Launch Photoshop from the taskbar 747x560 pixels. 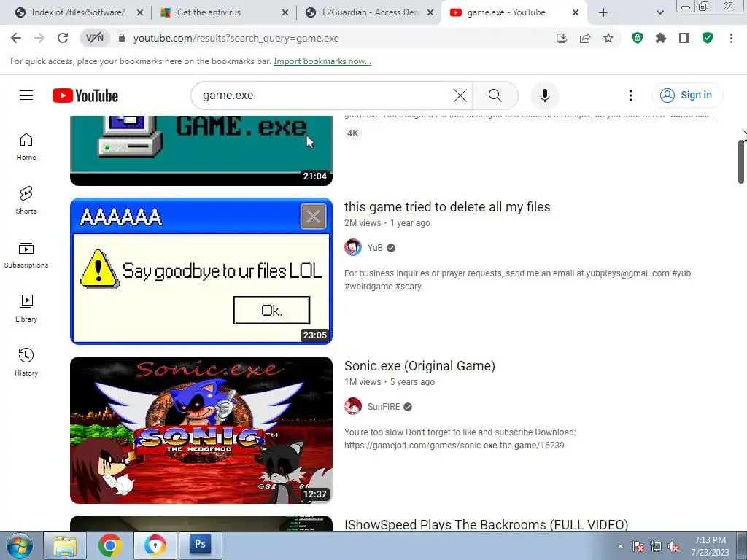pyautogui.click(x=200, y=545)
